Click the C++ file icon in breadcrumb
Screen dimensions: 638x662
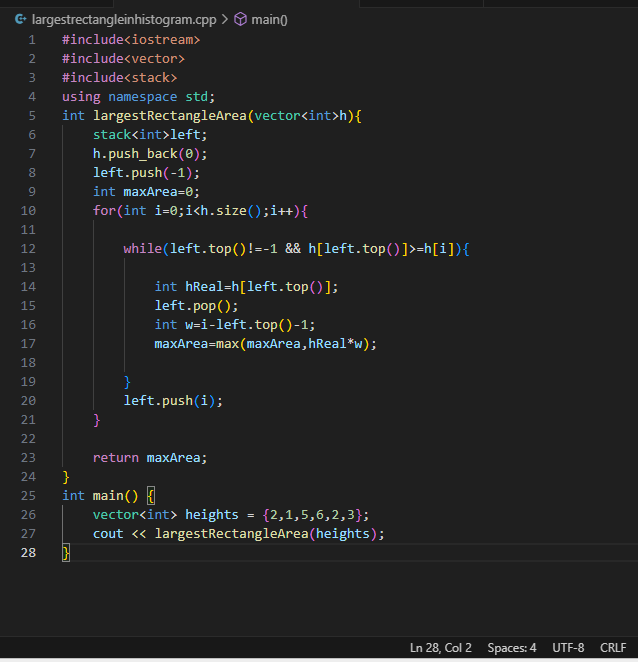pos(20,19)
